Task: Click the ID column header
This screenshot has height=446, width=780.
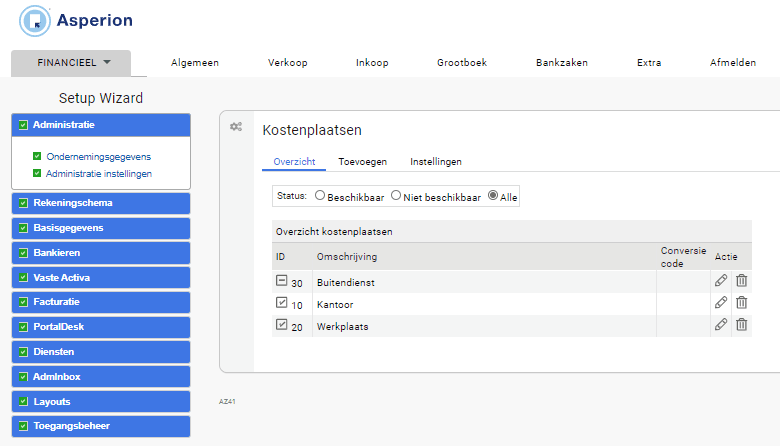Action: pyautogui.click(x=281, y=257)
